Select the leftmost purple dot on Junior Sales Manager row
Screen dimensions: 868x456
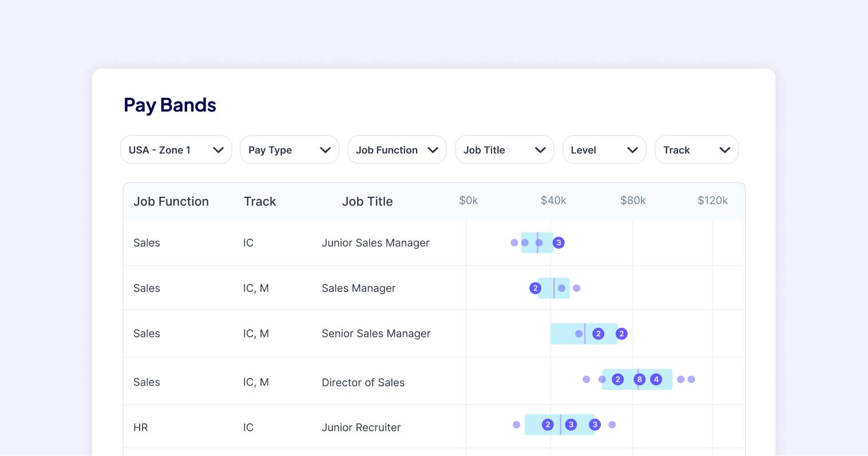tap(513, 243)
